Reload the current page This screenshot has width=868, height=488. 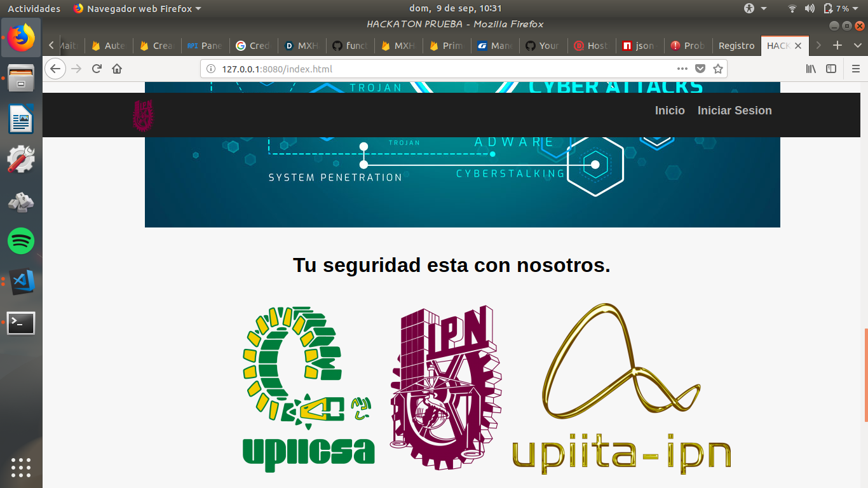pos(97,69)
